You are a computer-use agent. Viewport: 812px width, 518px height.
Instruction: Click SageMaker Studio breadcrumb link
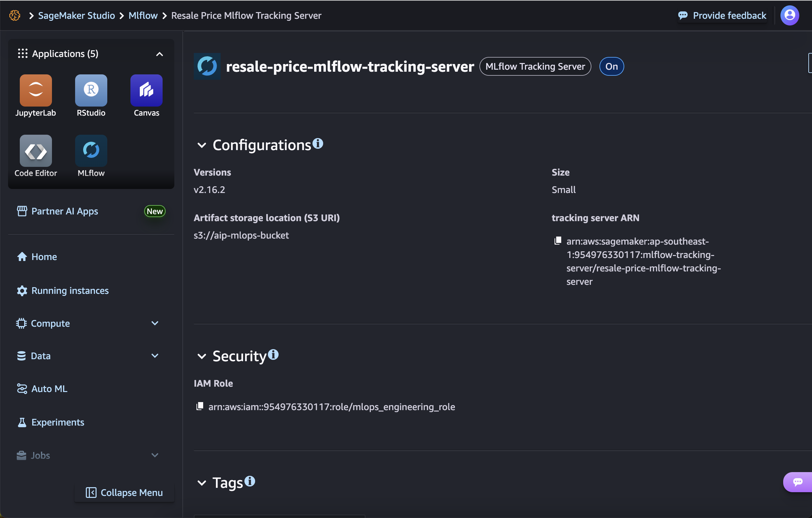(x=76, y=15)
